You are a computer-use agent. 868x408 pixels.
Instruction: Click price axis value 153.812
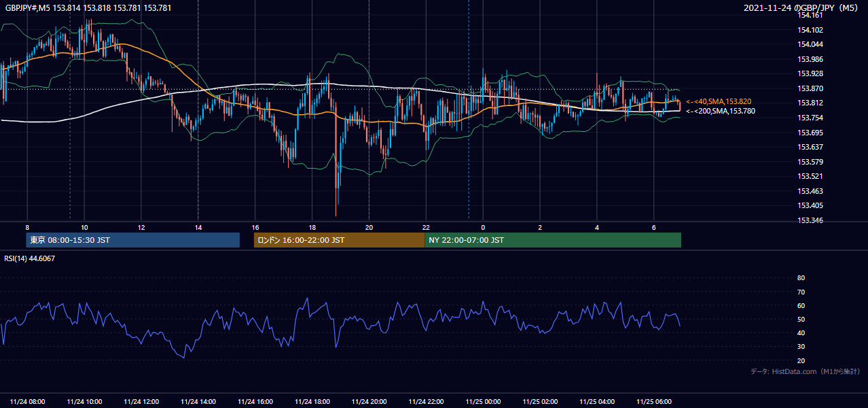click(x=810, y=103)
